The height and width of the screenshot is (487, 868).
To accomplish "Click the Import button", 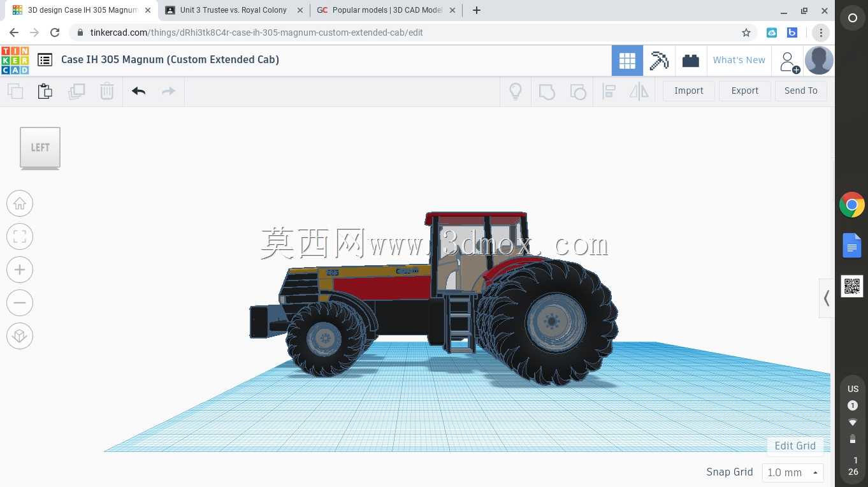I will [x=689, y=91].
